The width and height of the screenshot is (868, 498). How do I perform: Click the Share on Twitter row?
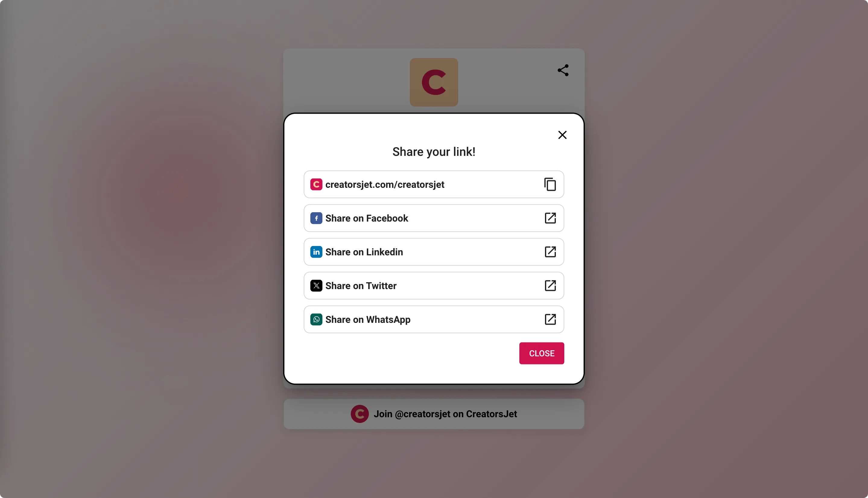point(434,285)
